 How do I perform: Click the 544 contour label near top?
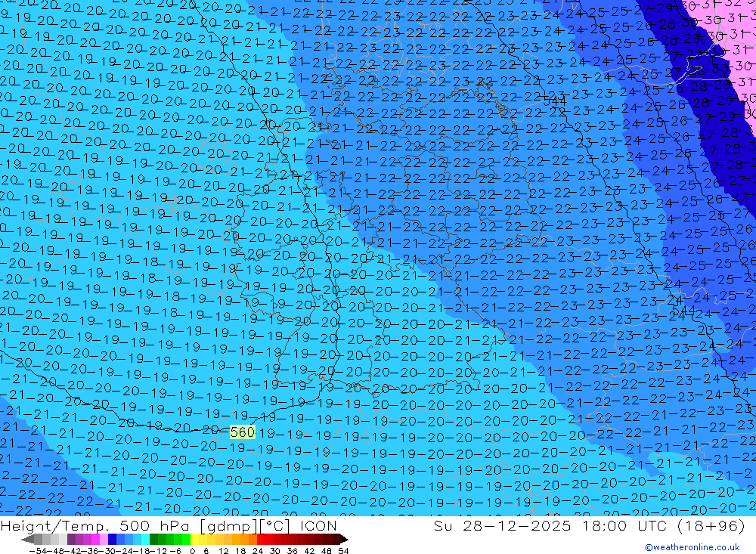(x=555, y=101)
